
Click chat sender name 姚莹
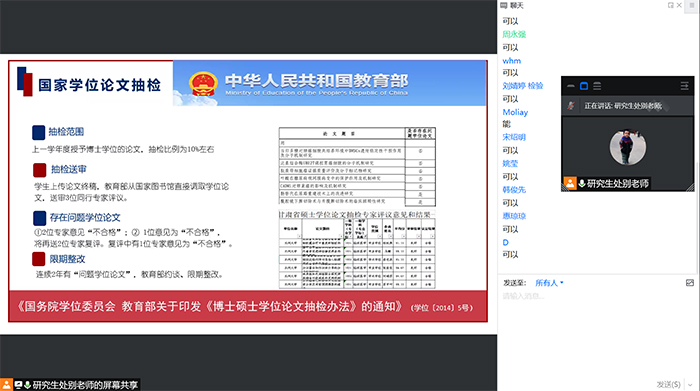coord(510,163)
